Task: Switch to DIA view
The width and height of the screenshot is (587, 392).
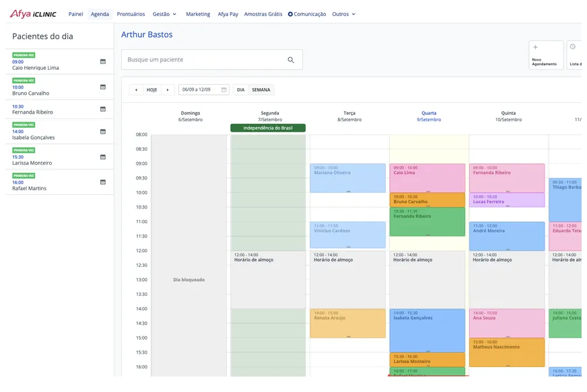Action: pos(241,90)
